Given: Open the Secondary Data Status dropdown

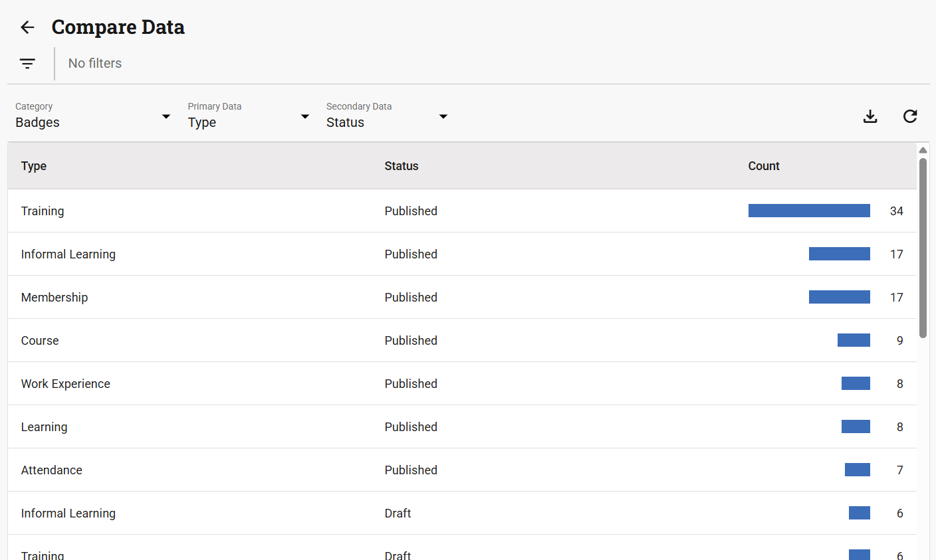Looking at the screenshot, I should click(x=387, y=117).
